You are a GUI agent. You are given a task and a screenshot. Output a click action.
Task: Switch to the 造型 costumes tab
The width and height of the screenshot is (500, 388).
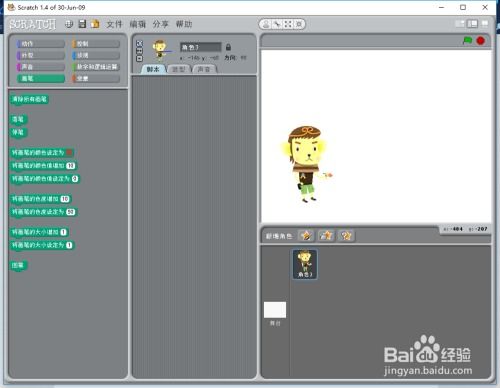click(179, 69)
